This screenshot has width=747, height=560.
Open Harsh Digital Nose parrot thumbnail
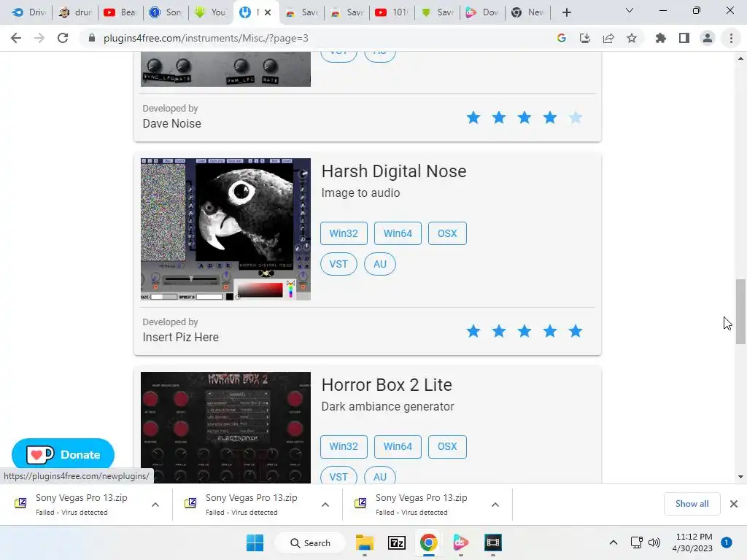(x=226, y=229)
